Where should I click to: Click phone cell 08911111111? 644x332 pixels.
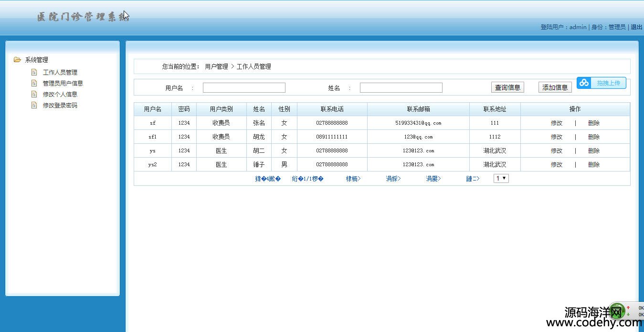point(332,137)
